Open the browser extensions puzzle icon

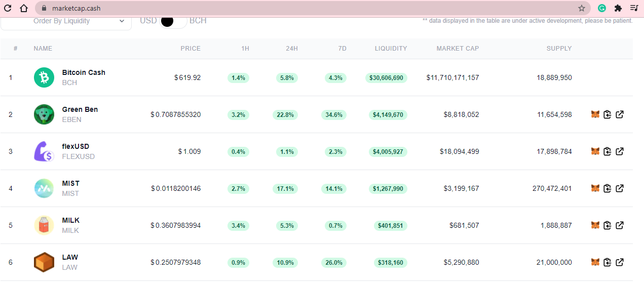point(618,8)
